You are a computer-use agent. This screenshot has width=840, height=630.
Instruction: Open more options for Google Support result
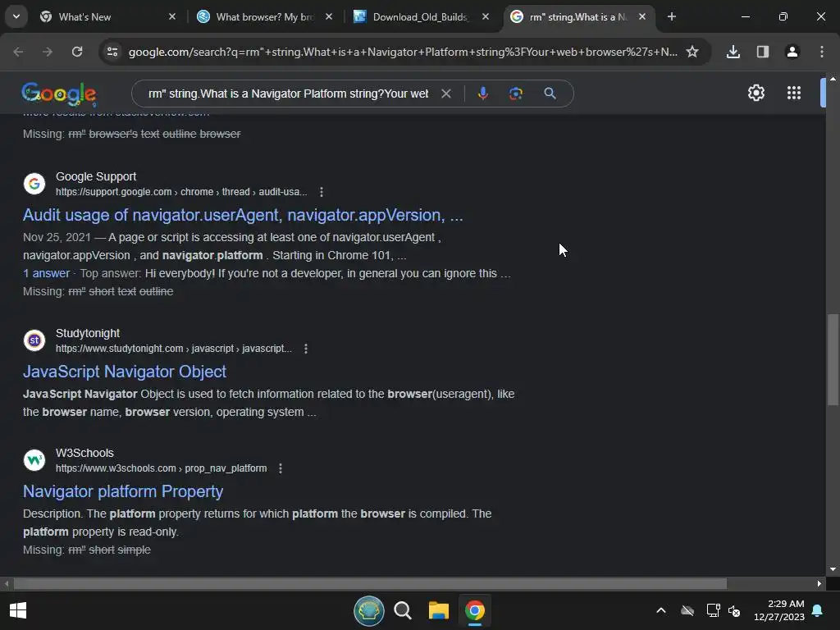(322, 192)
